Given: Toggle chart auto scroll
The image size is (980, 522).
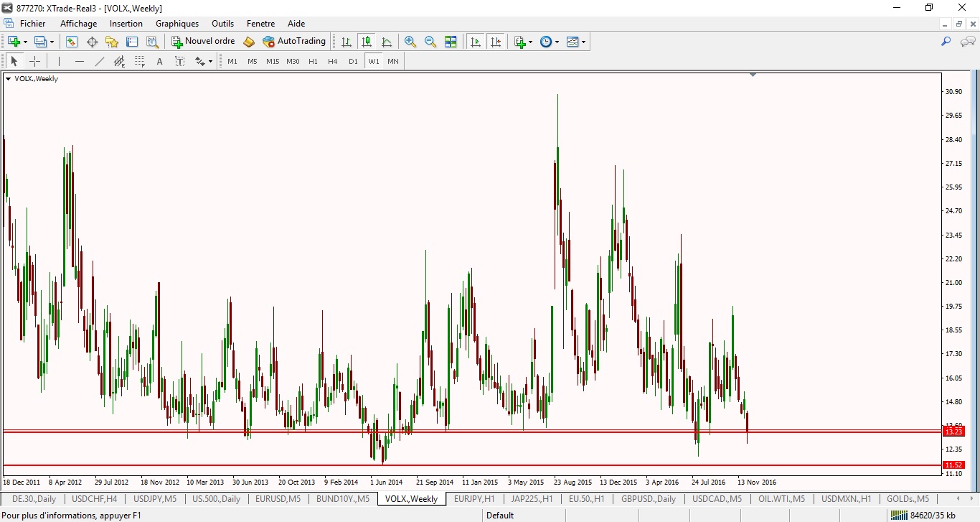Looking at the screenshot, I should 475,42.
